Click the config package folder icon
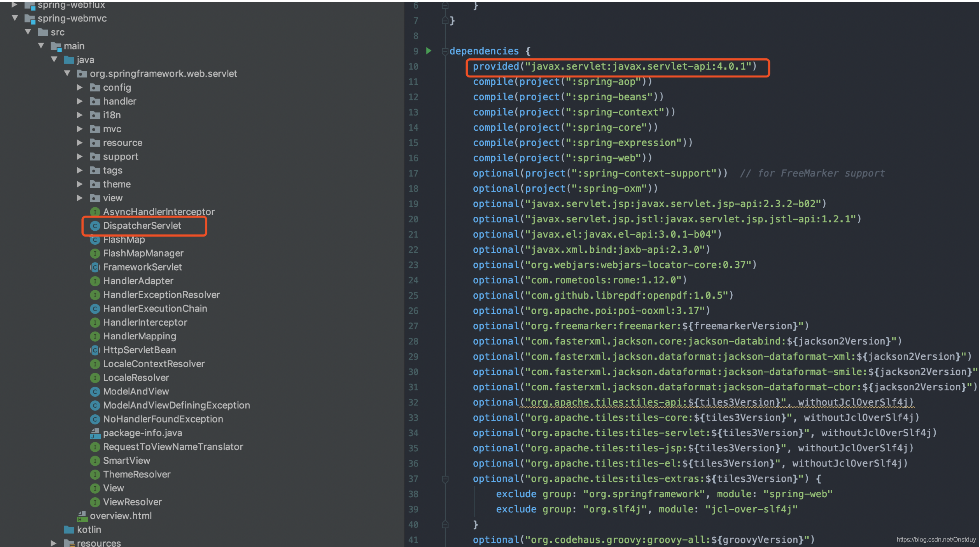Image resolution: width=980 pixels, height=547 pixels. tap(95, 88)
